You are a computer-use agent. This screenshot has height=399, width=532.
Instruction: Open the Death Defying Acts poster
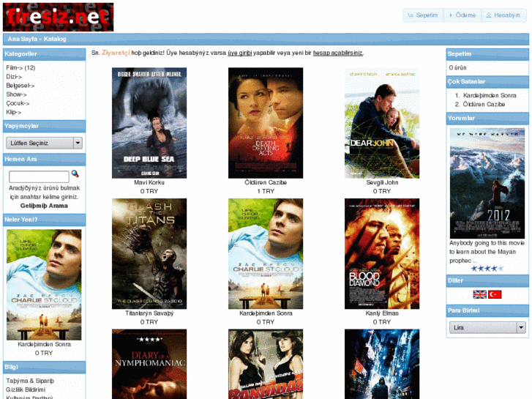tap(266, 123)
